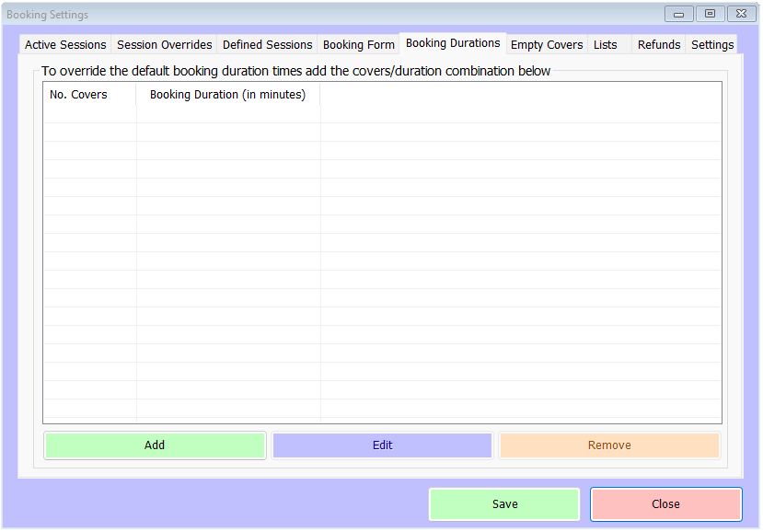Switch to the Lists tab
The height and width of the screenshot is (532, 763).
coord(606,44)
